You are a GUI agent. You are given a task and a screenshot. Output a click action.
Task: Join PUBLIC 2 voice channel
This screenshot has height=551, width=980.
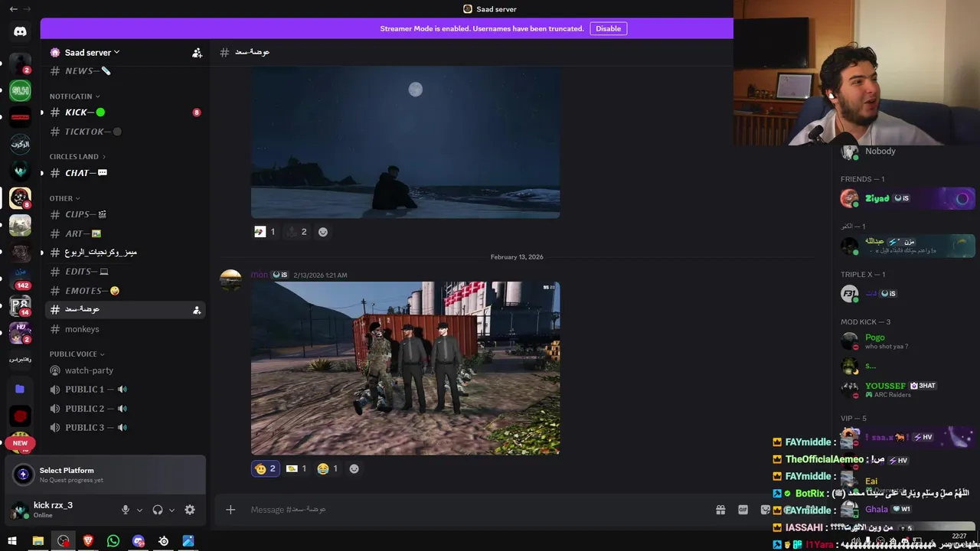tap(125, 409)
